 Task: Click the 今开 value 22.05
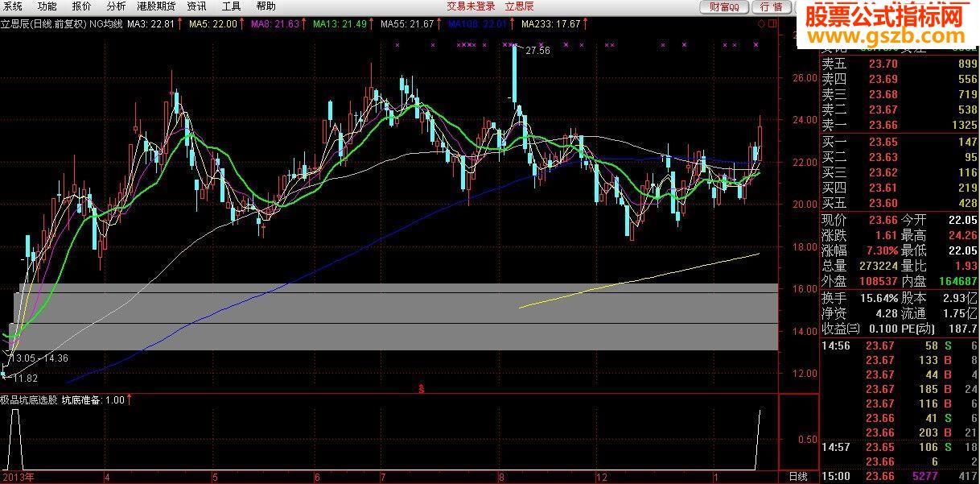961,220
